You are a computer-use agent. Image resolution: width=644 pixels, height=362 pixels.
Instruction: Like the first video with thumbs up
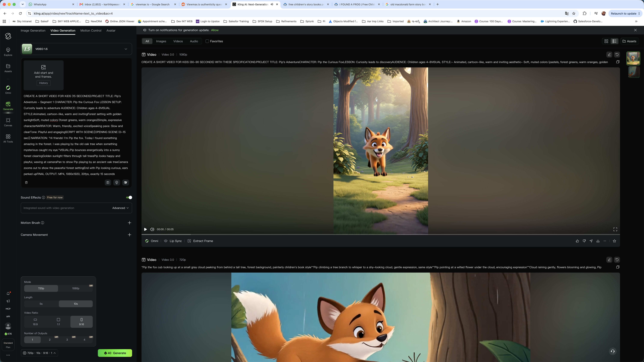[577, 241]
